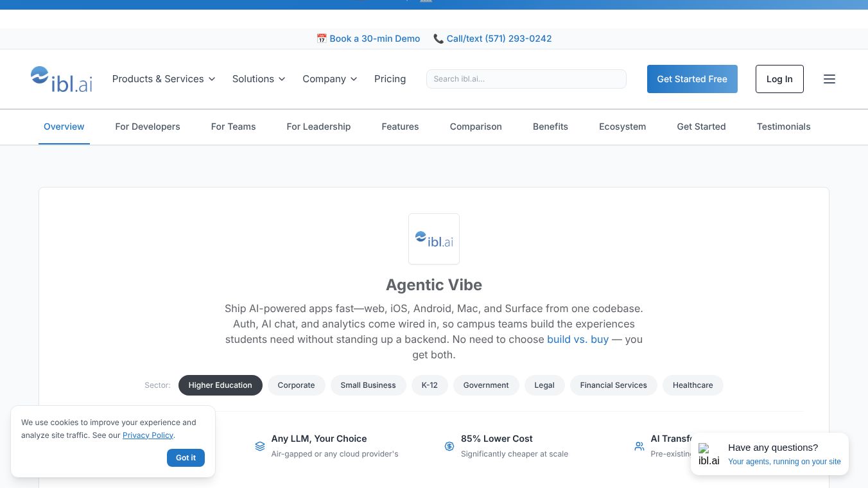Expand the Solutions dropdown menu
The height and width of the screenshot is (488, 868).
coord(259,79)
